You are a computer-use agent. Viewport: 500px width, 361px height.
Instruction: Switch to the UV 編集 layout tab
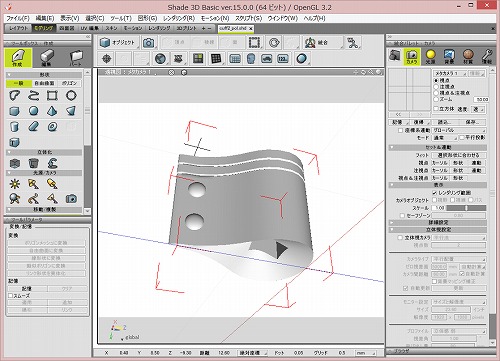click(x=90, y=28)
